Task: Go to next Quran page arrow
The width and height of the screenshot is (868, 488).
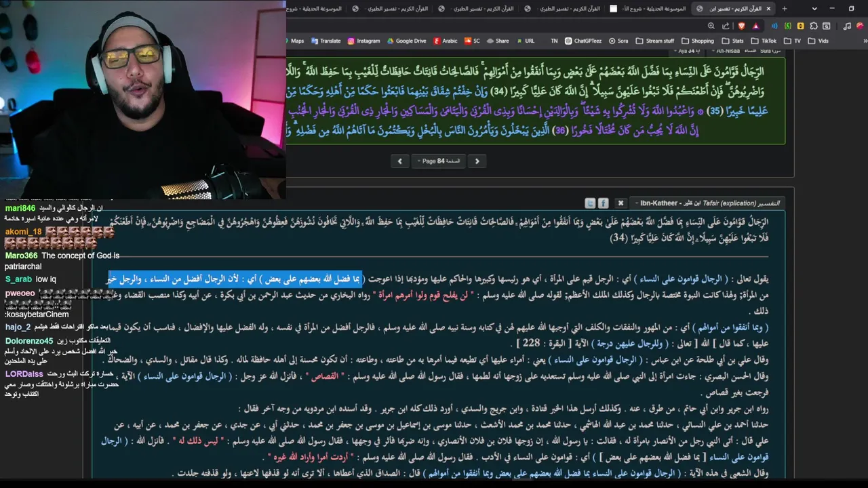Action: click(477, 161)
